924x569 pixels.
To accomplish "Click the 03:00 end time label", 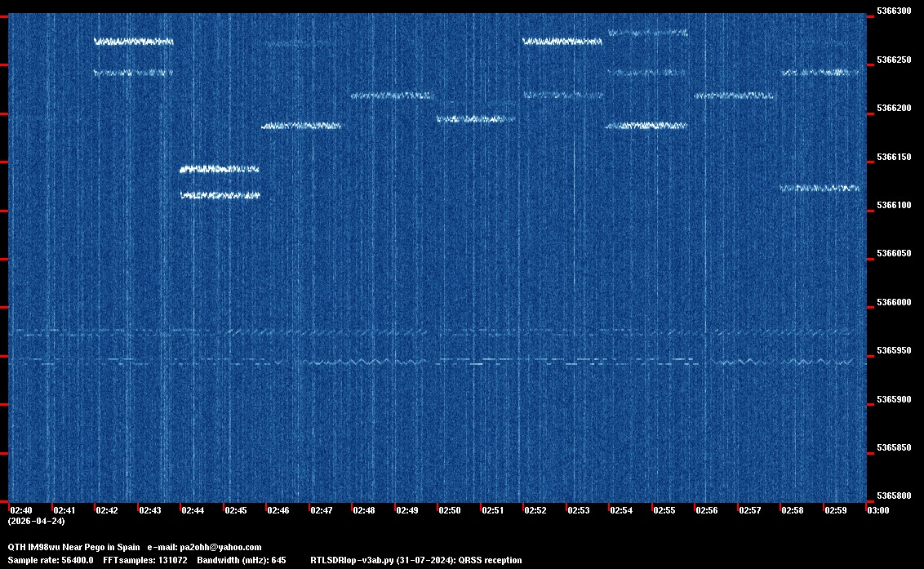I will tap(878, 510).
